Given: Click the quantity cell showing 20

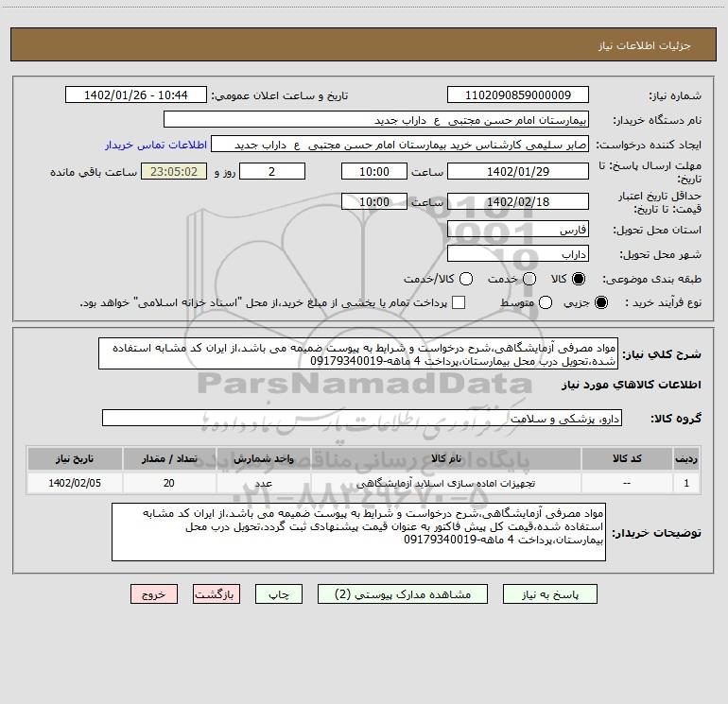Looking at the screenshot, I should point(169,483).
